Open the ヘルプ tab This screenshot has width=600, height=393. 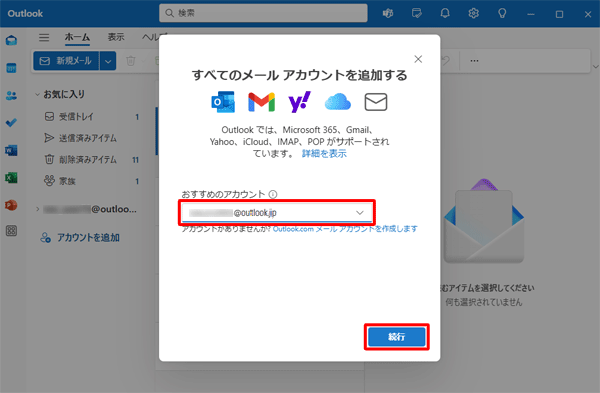(x=151, y=37)
